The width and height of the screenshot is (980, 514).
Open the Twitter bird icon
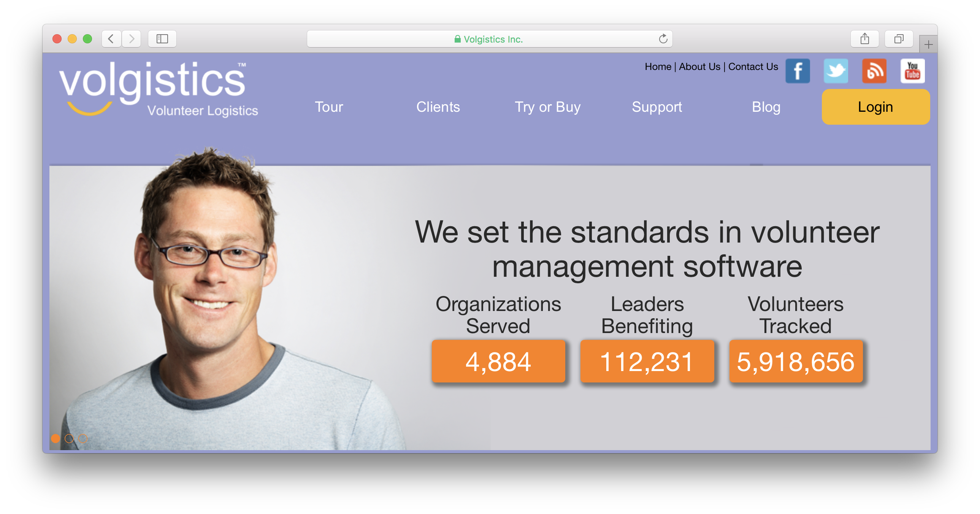[836, 71]
